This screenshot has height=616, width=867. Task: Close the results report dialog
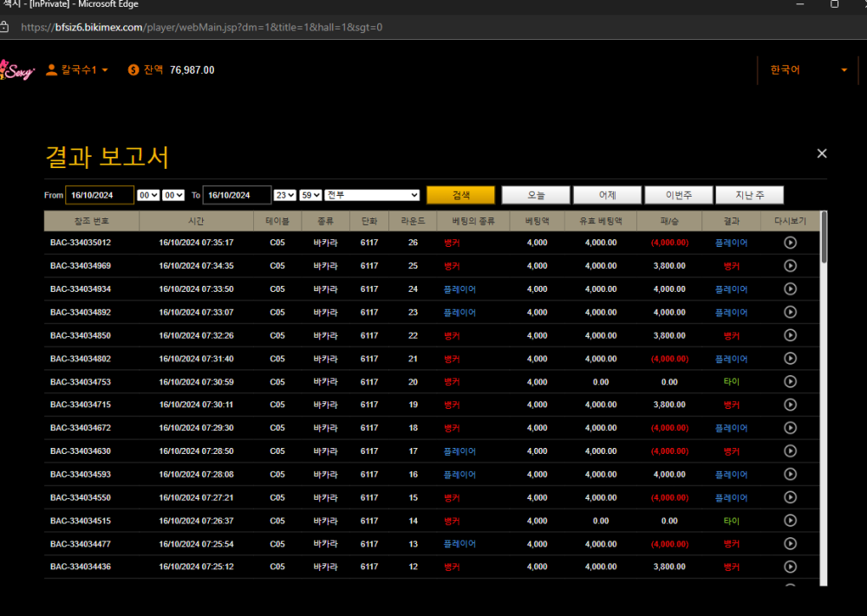822,153
